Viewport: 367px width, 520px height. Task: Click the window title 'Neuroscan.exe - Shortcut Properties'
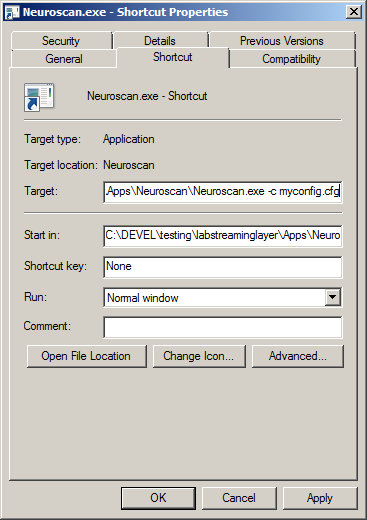point(125,12)
